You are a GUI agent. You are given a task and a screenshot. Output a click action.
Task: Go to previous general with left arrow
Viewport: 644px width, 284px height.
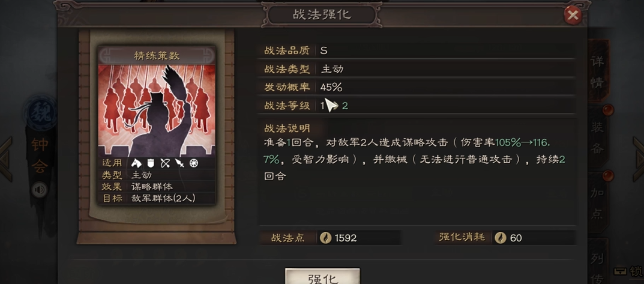pos(6,159)
